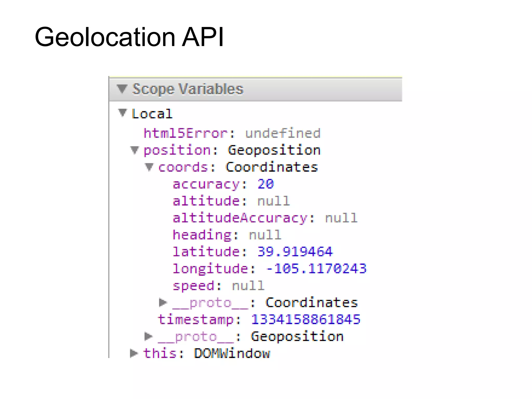Select the Local scope label

click(152, 114)
